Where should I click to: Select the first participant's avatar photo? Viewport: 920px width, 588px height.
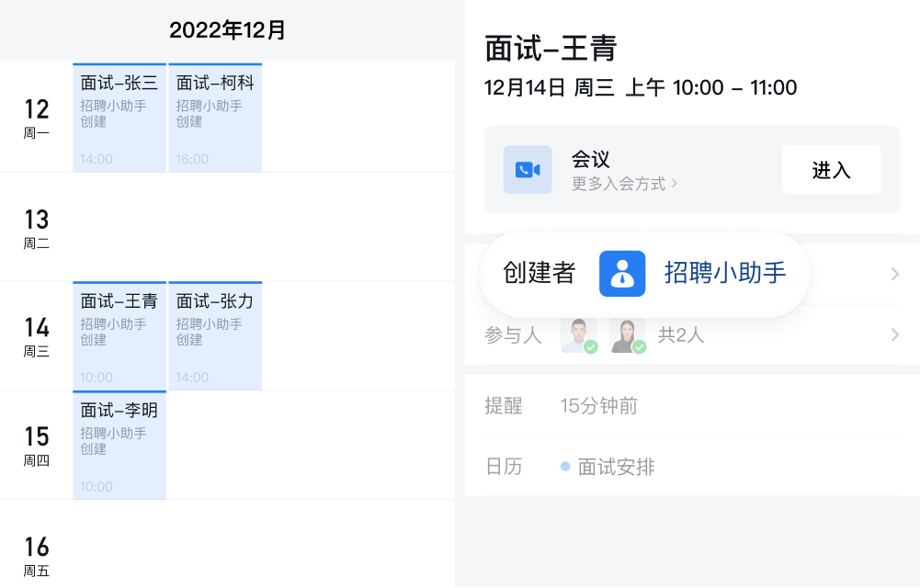579,334
